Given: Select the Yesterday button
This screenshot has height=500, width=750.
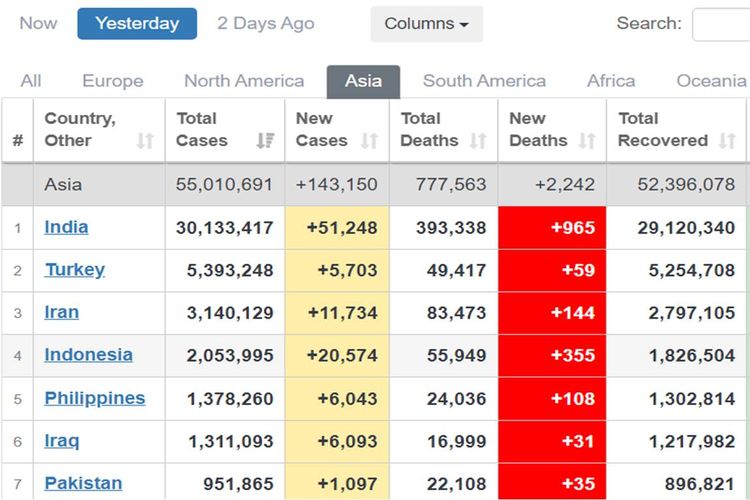Looking at the screenshot, I should point(137,23).
